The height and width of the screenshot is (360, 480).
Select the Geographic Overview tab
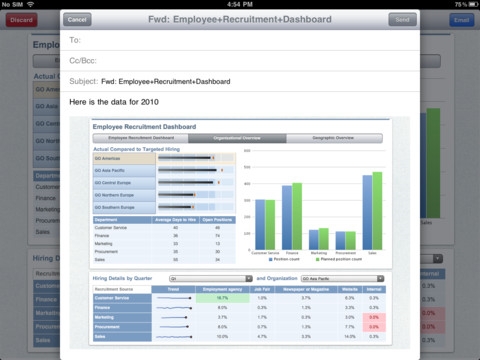334,138
